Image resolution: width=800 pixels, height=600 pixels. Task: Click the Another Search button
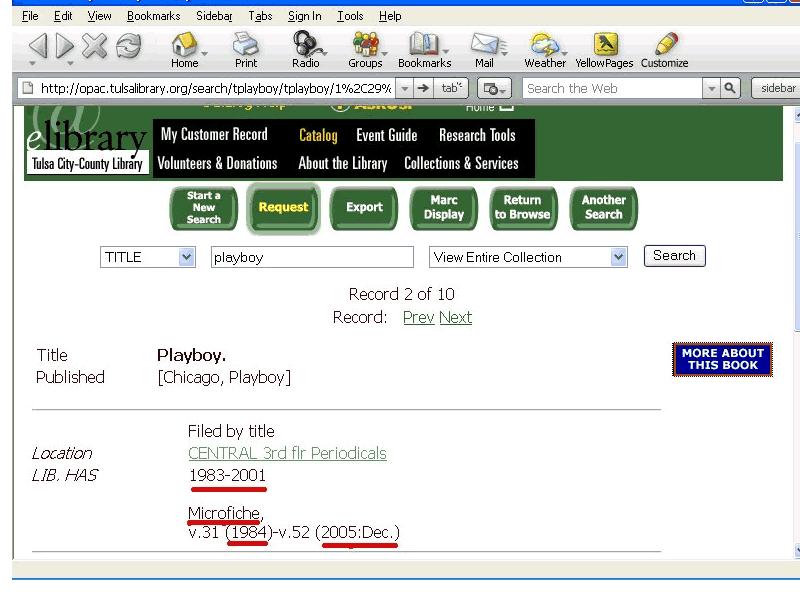pyautogui.click(x=604, y=208)
